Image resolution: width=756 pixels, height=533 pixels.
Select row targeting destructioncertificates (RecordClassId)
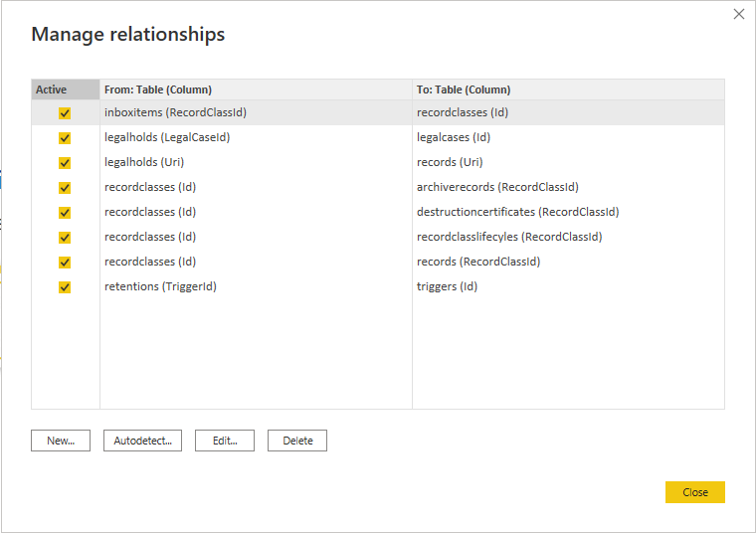coord(378,212)
